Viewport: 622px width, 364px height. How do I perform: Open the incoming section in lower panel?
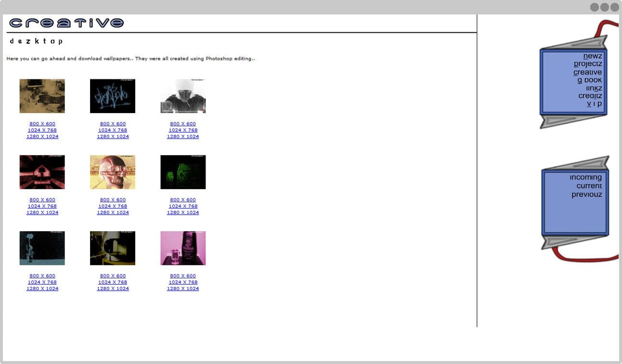(585, 177)
